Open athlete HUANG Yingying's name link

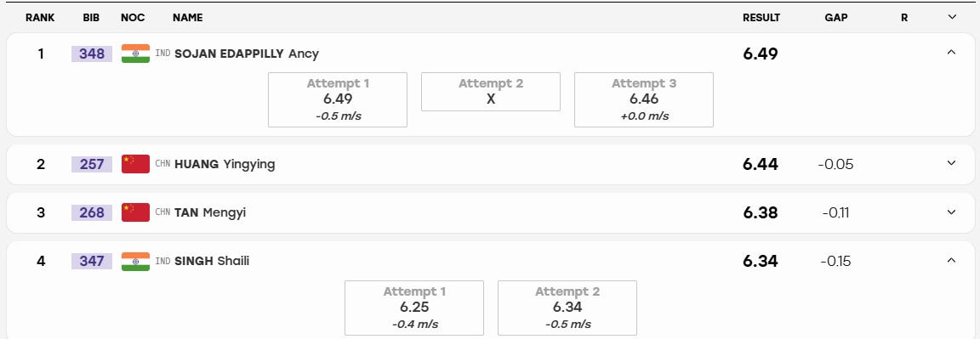(225, 164)
